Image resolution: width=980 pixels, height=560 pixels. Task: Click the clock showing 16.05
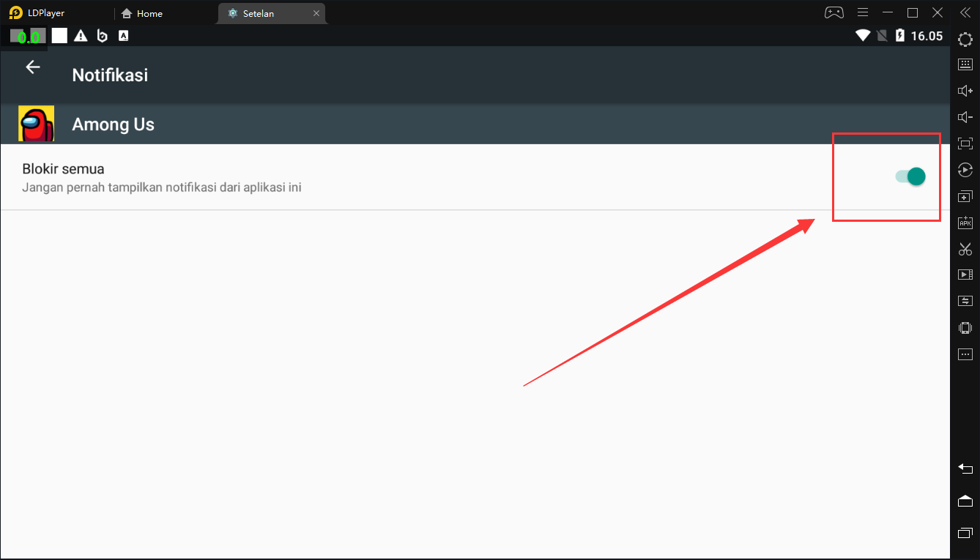[x=927, y=36]
